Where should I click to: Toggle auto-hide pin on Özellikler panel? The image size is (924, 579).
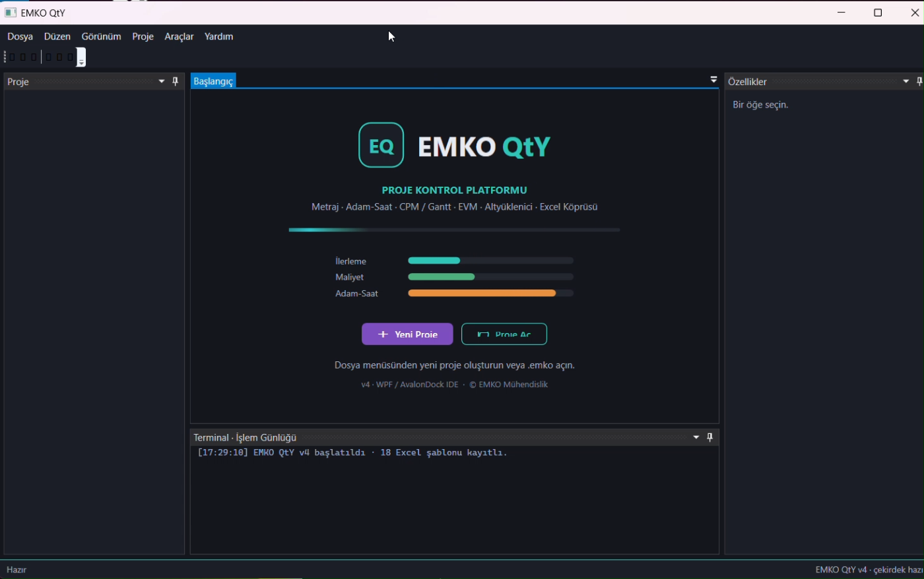click(919, 81)
